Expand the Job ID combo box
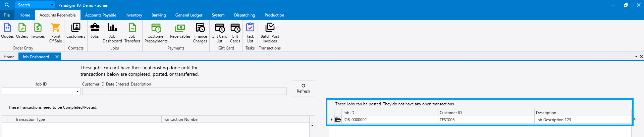The image size is (644, 137). pyautogui.click(x=77, y=91)
